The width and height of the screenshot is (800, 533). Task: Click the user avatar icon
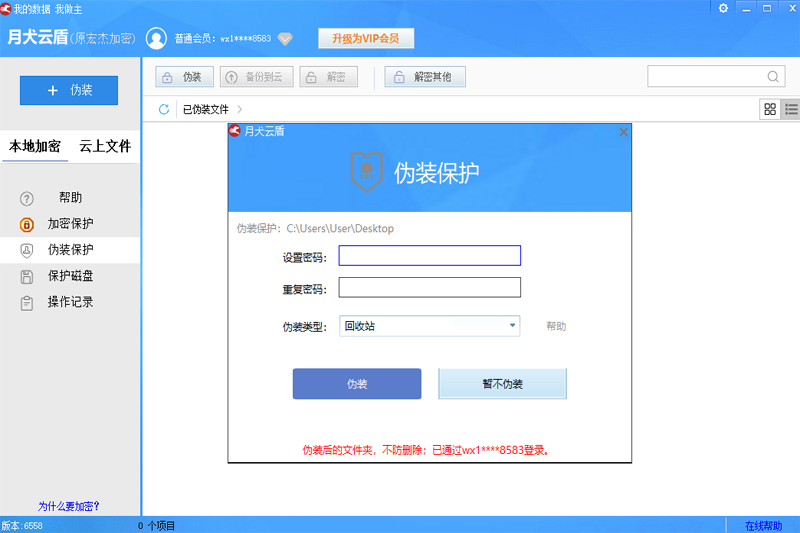pyautogui.click(x=156, y=39)
